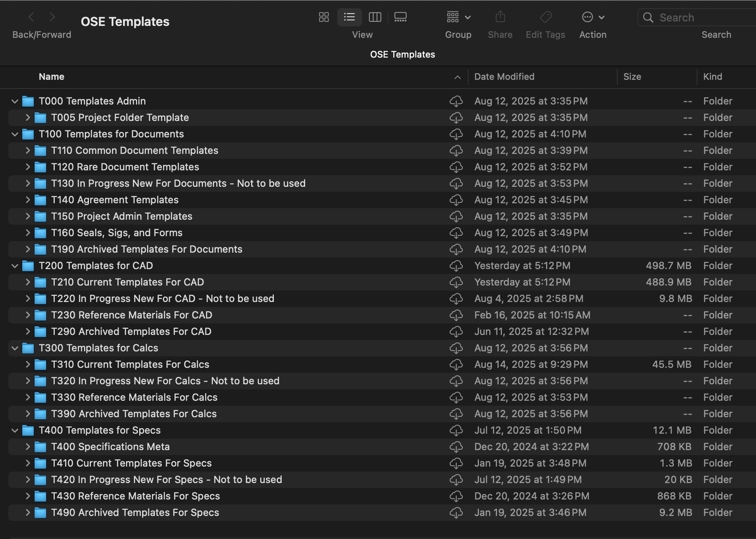Sort by the Size column header
Screen dimensions: 756x539
632,77
